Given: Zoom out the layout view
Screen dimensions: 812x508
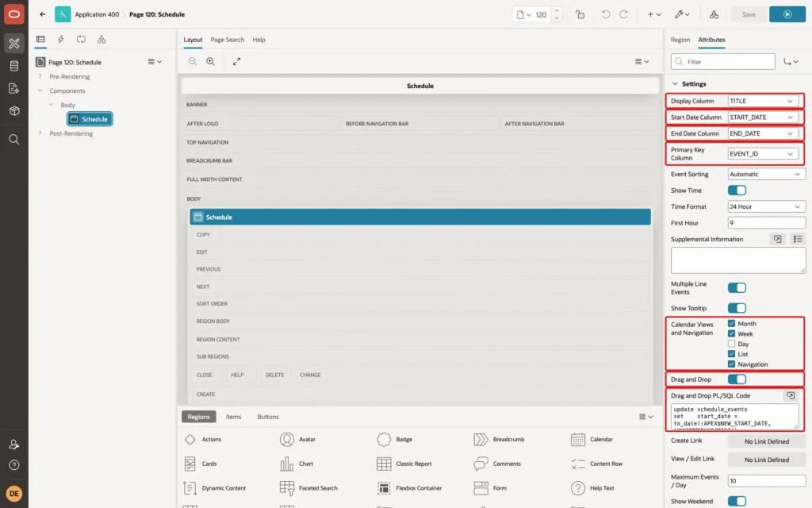Looking at the screenshot, I should (193, 61).
